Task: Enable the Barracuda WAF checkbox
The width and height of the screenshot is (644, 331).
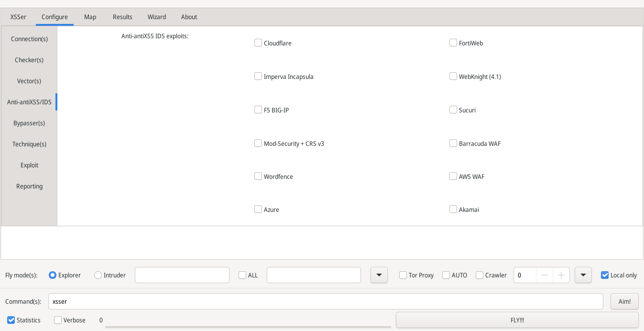Action: click(x=453, y=143)
